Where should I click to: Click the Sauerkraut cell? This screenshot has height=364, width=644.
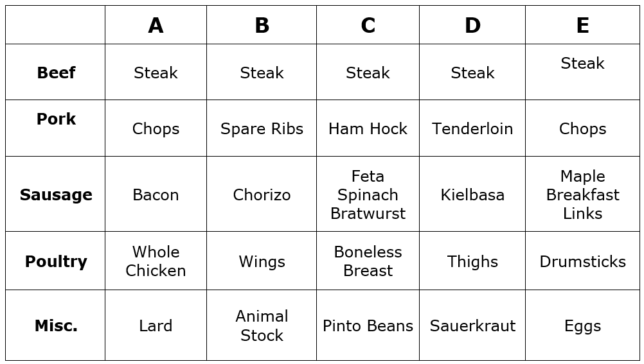coord(472,325)
